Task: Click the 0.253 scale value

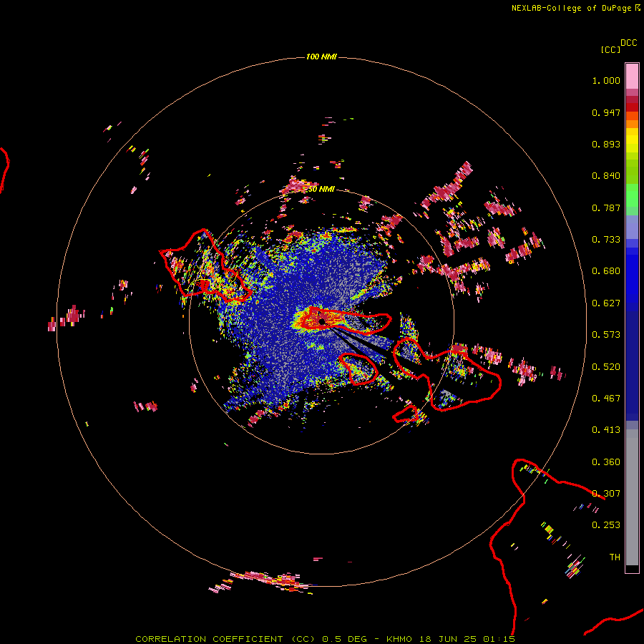Action: click(606, 525)
